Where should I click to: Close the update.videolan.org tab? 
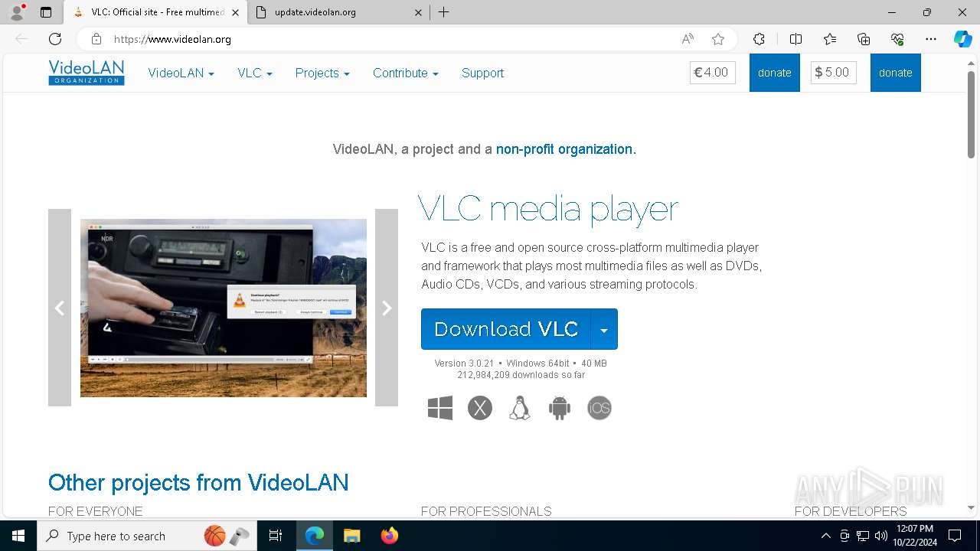pos(418,12)
